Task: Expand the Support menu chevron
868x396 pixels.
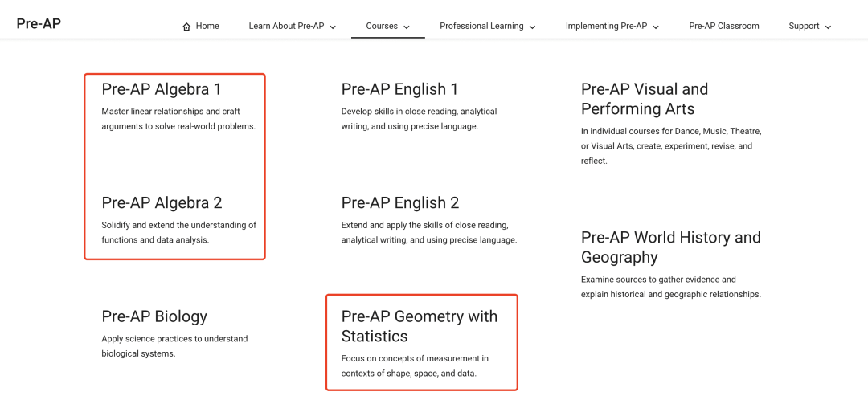Action: [828, 27]
